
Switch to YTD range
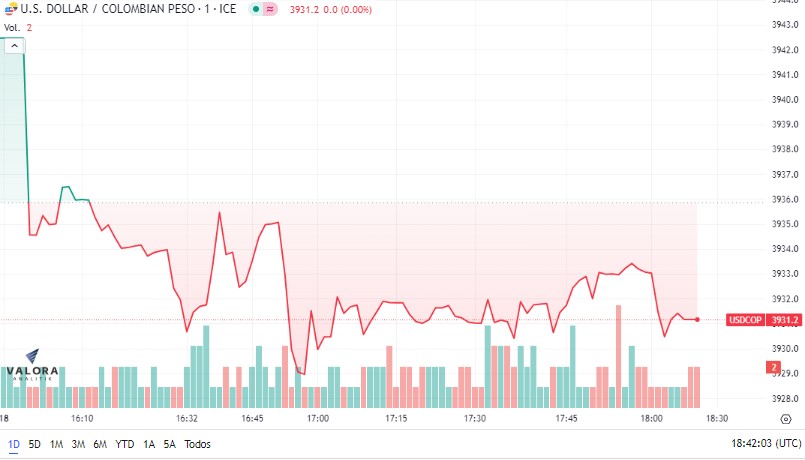tap(125, 444)
